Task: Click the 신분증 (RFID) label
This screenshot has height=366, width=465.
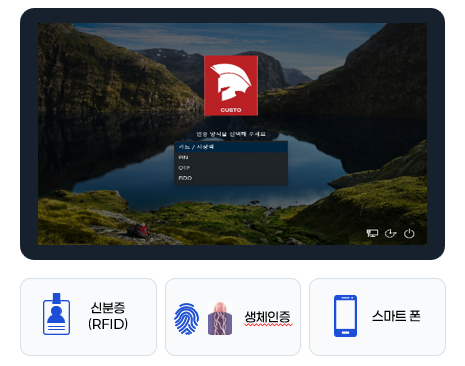Action: pos(108,316)
